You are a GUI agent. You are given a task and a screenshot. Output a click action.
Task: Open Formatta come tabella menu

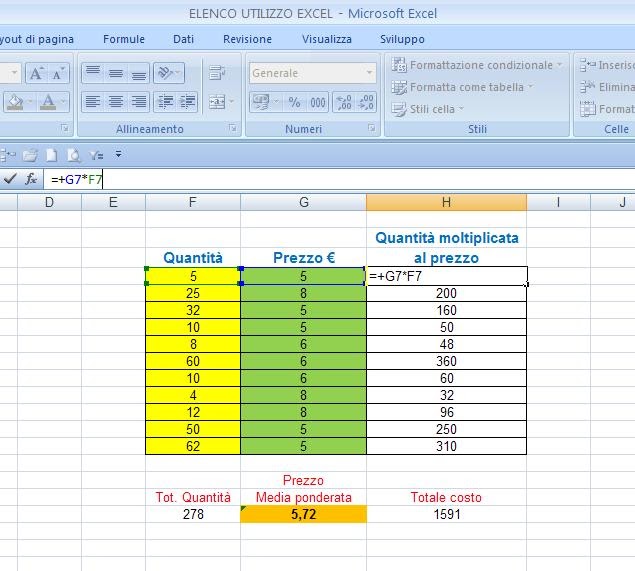[462, 87]
